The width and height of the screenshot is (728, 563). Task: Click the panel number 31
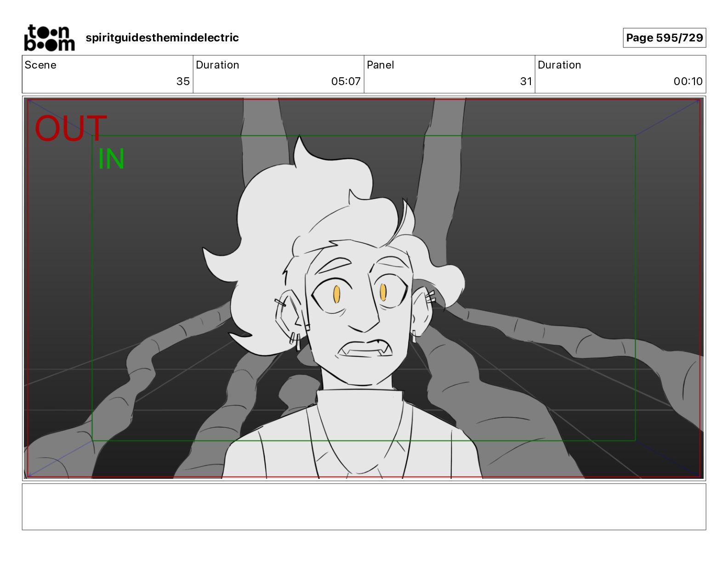click(x=526, y=81)
